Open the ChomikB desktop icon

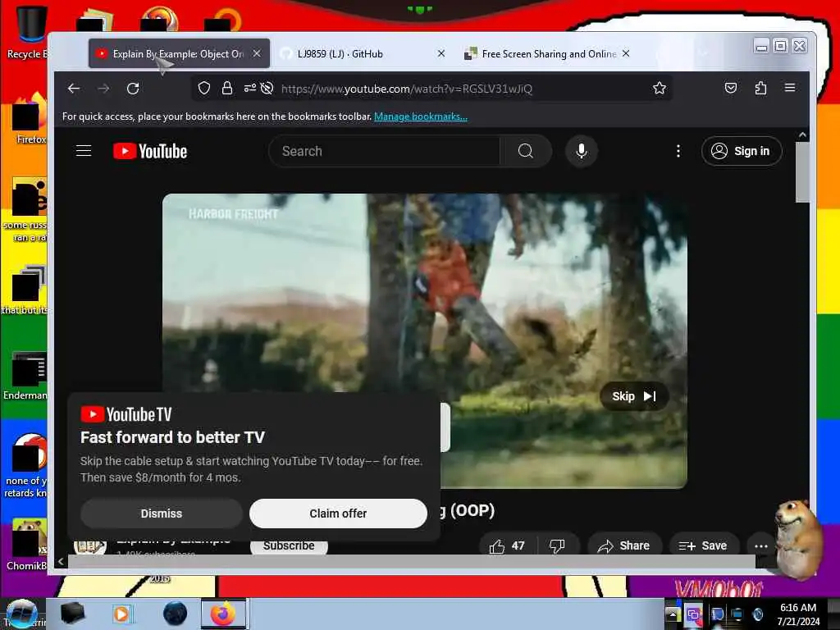point(28,545)
